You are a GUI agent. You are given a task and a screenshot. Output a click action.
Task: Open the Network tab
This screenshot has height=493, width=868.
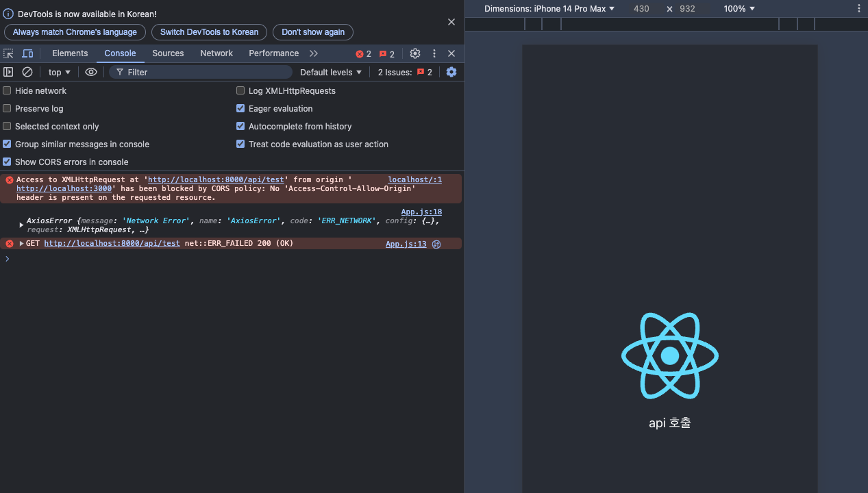(216, 53)
